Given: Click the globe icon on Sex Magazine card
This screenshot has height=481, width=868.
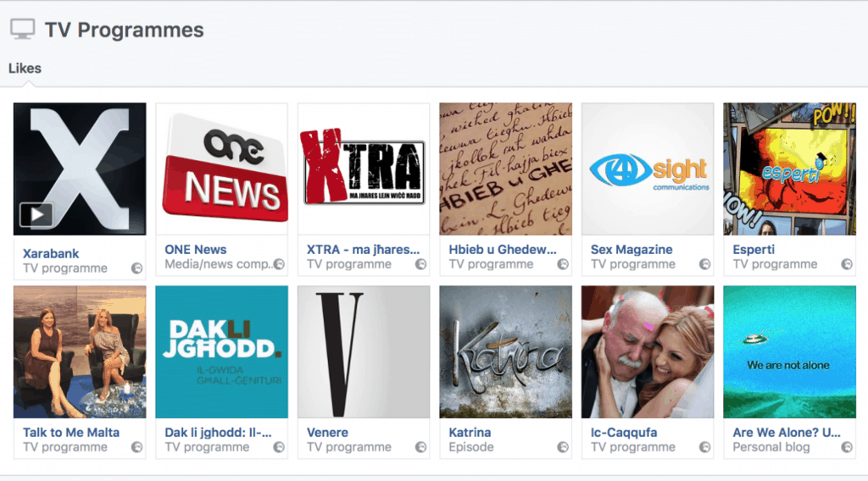Looking at the screenshot, I should 704,264.
